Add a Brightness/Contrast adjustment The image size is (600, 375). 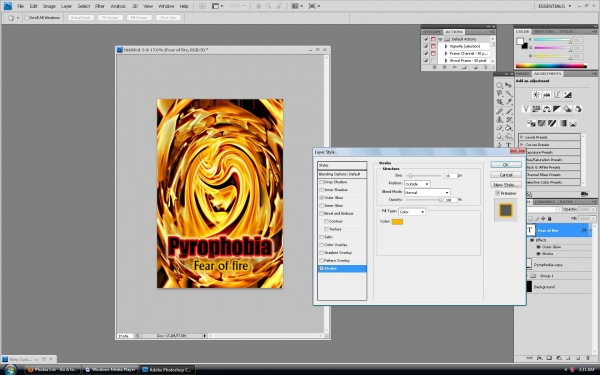[536, 95]
